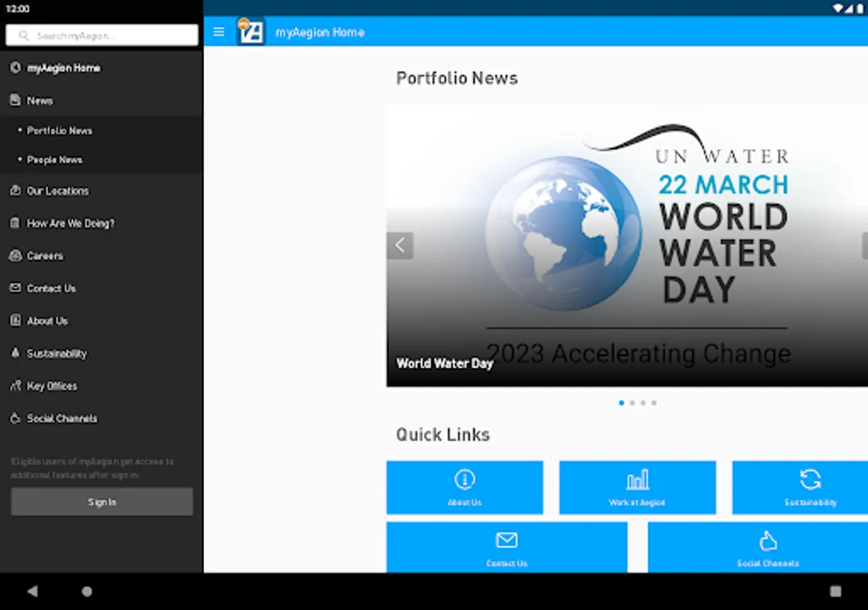Click the myAegion Home sidebar icon
Viewport: 868px width, 610px height.
click(16, 68)
